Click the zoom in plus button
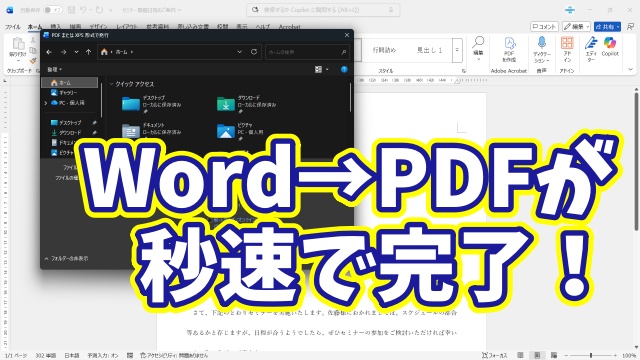Screen dimensions: 640x360 click(x=616, y=356)
